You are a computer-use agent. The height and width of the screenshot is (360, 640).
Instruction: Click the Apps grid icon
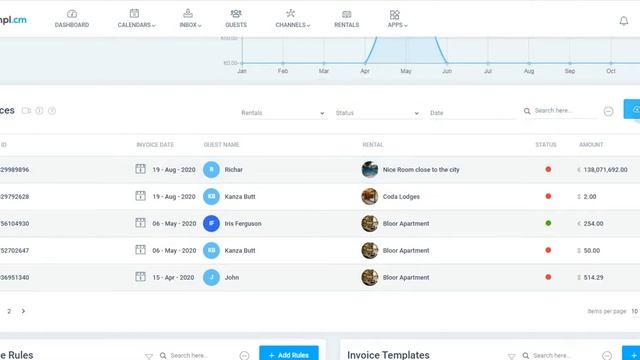[394, 15]
